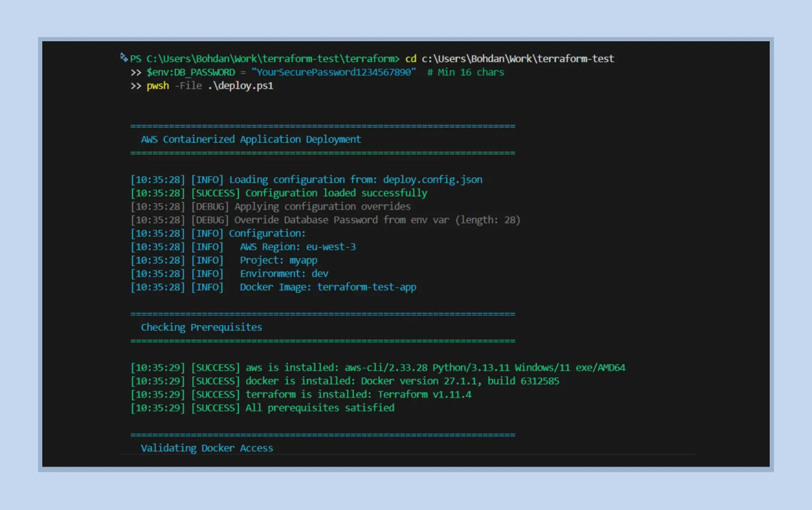This screenshot has width=812, height=510.
Task: Click the AWS Containerized Application Deployment header
Action: [250, 139]
